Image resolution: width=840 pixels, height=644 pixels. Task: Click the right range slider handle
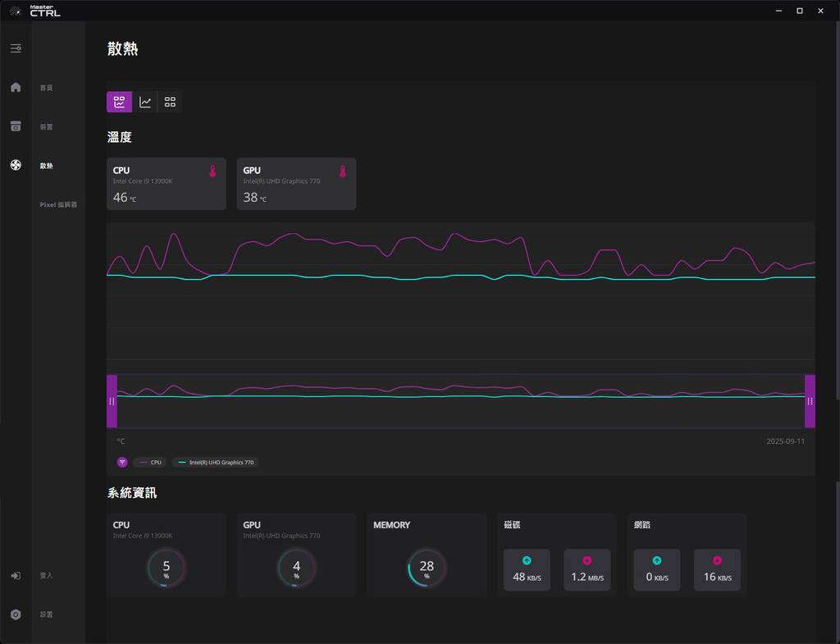tap(810, 401)
